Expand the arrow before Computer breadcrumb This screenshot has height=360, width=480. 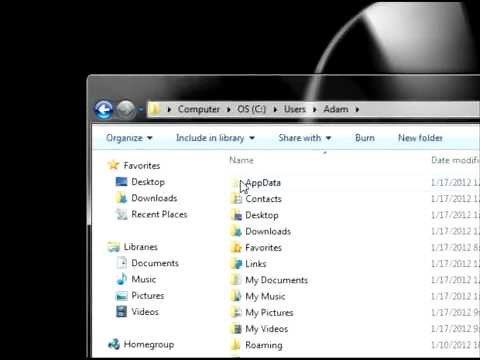point(169,110)
